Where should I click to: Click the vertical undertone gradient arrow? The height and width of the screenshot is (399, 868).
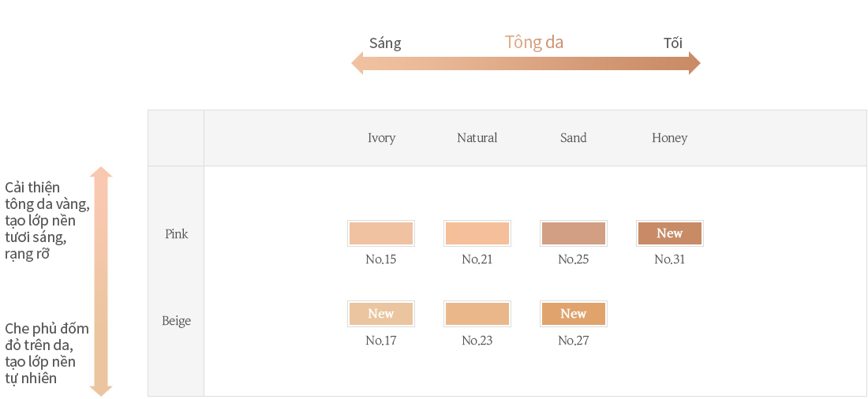point(101,282)
